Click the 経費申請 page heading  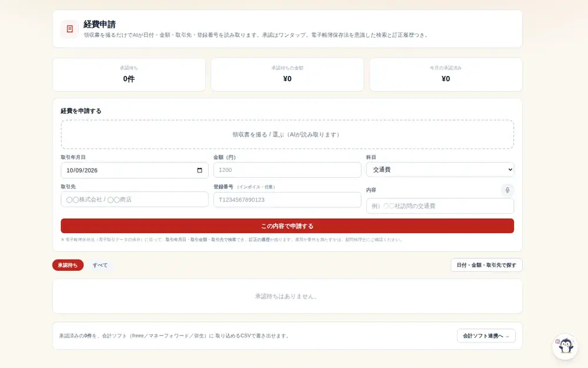click(x=99, y=24)
